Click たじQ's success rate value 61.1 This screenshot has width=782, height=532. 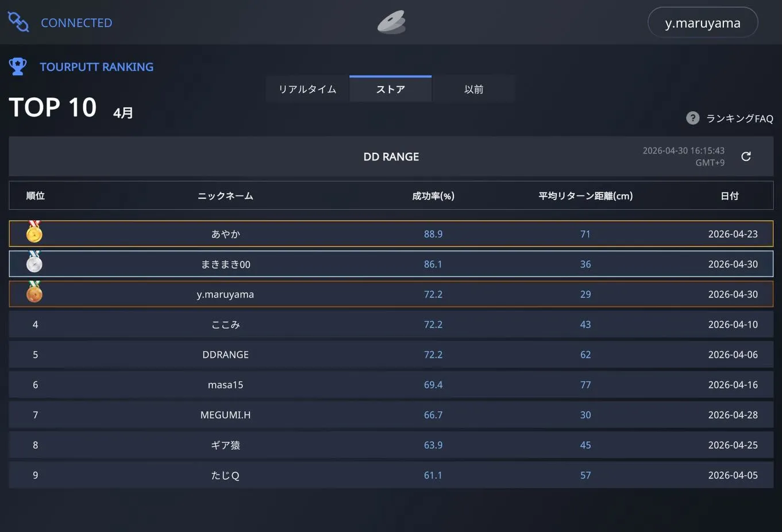point(433,475)
